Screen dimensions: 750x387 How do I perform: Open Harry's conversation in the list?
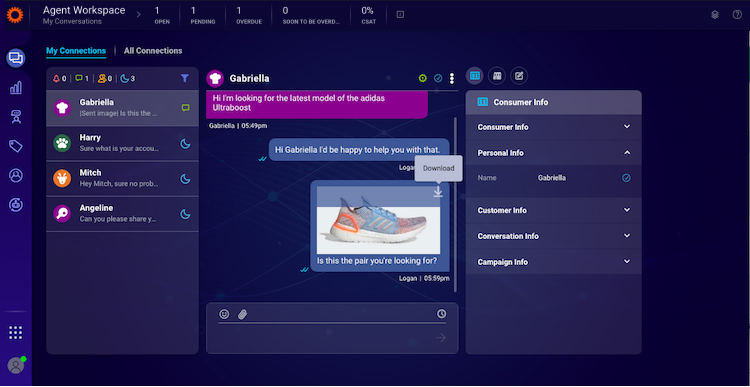(122, 143)
